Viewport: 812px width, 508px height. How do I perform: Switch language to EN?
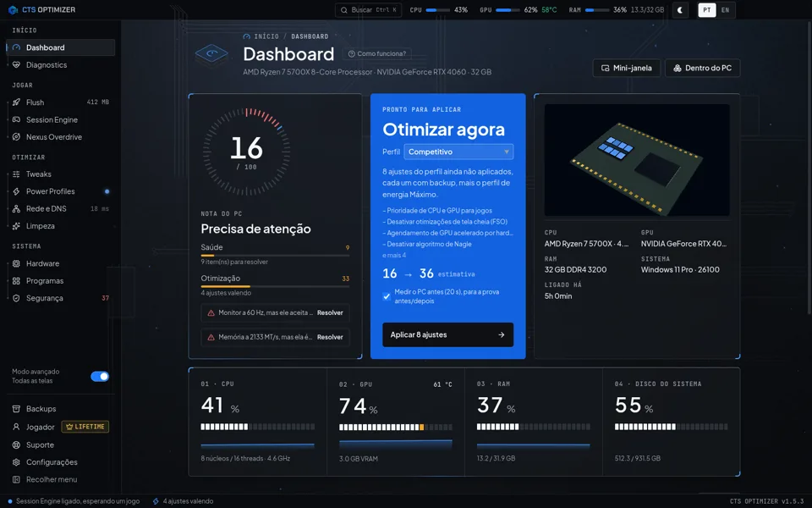tap(725, 10)
